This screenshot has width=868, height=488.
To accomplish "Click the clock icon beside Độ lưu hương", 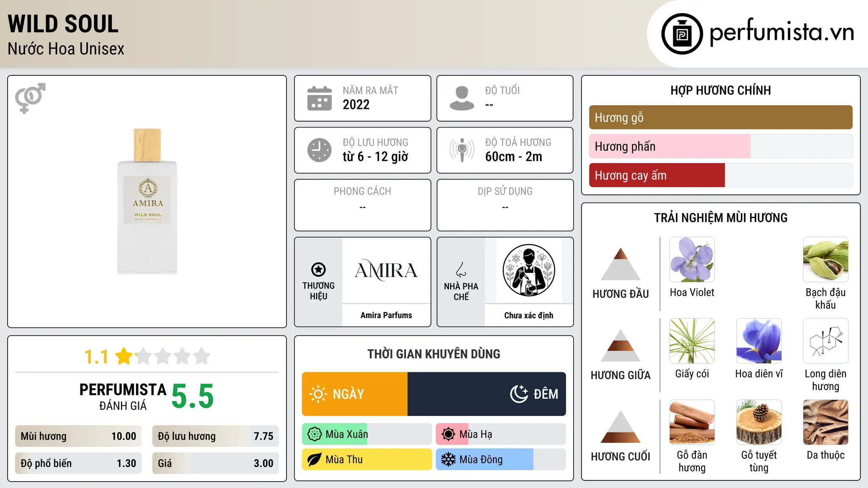I will click(x=320, y=150).
